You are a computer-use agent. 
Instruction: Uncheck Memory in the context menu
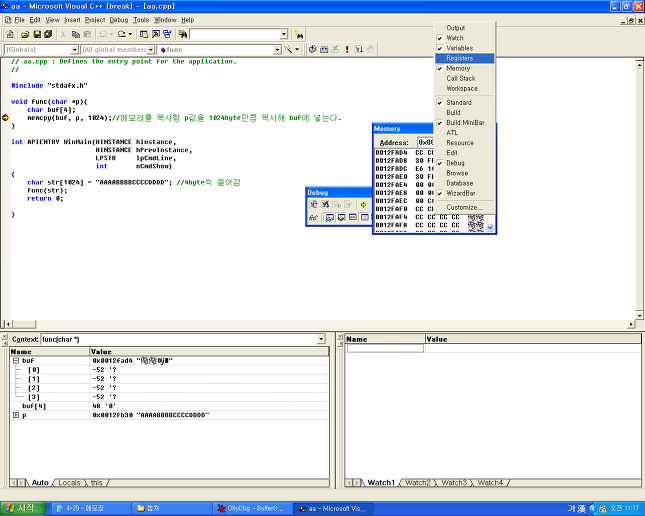coord(464,68)
